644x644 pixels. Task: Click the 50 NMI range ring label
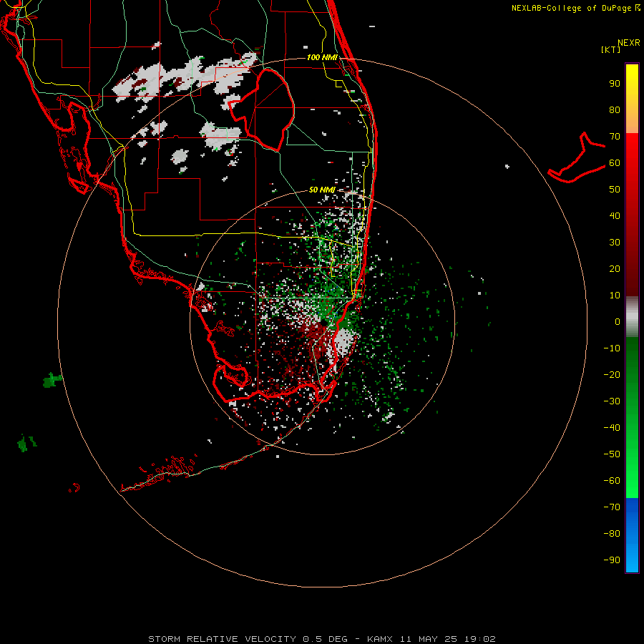click(322, 190)
